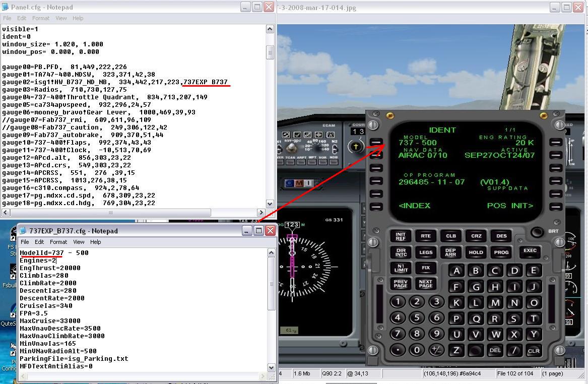This screenshot has width=588, height=384.
Task: Push the letter A key on the FMC
Action: tap(456, 271)
